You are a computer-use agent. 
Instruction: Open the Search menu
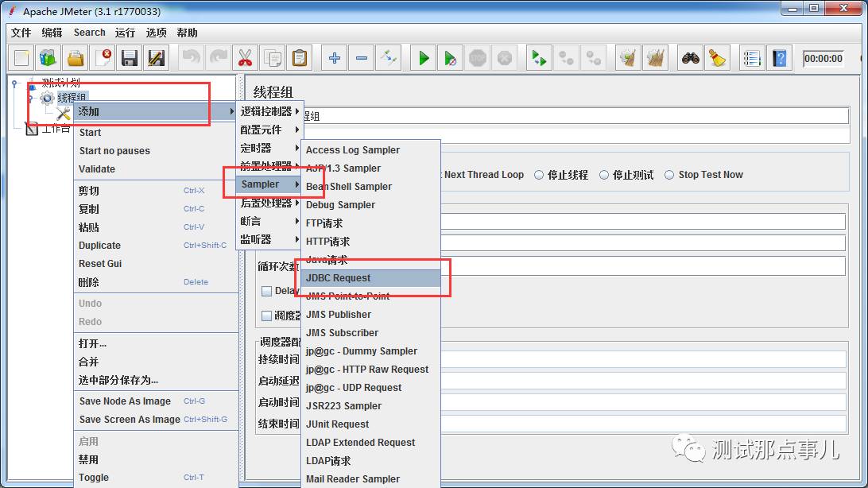coord(90,33)
